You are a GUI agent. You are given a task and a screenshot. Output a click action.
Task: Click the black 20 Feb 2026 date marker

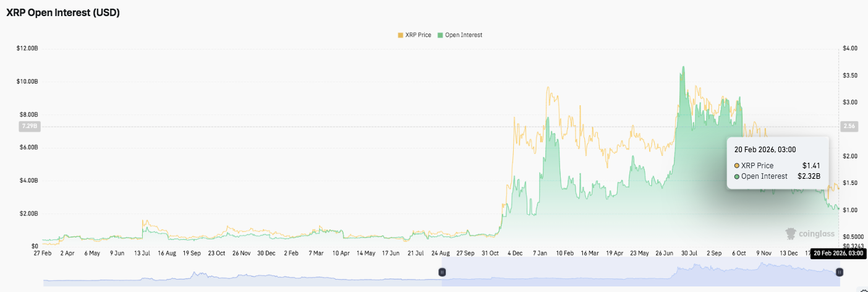(x=837, y=253)
